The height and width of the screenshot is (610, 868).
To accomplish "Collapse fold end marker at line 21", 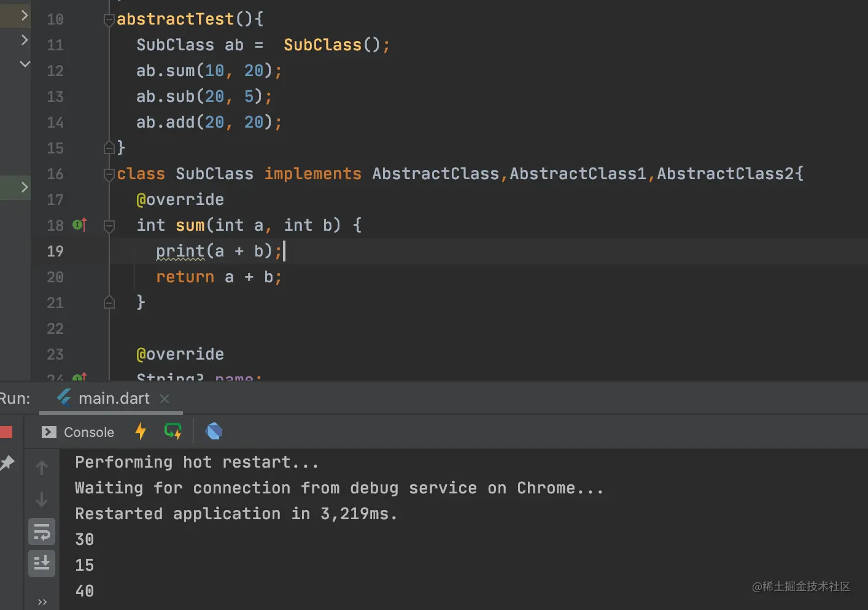I will click(109, 303).
